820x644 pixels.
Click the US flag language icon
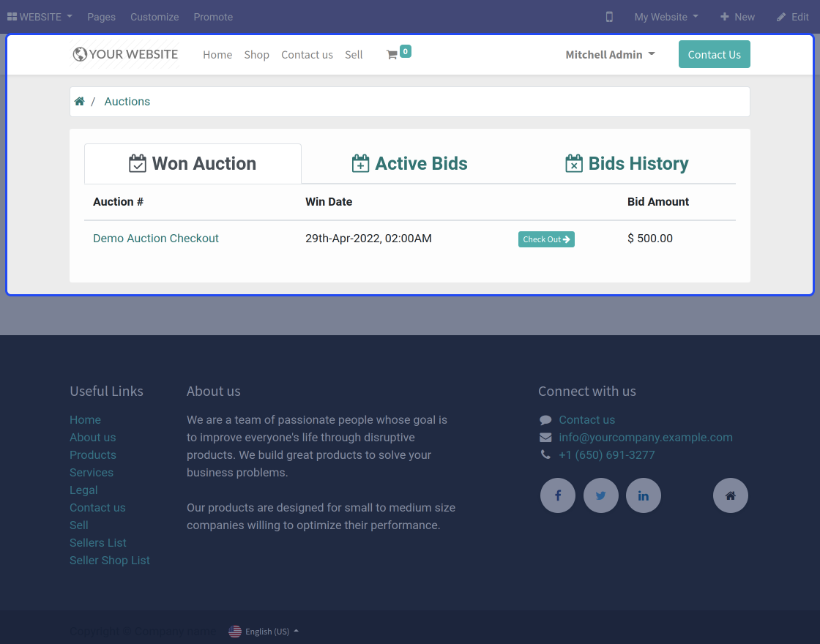click(235, 632)
